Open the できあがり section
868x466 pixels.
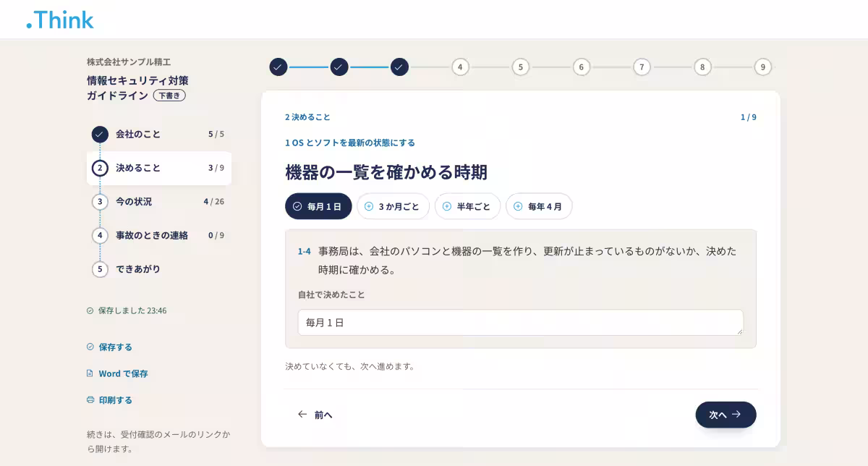click(159, 268)
